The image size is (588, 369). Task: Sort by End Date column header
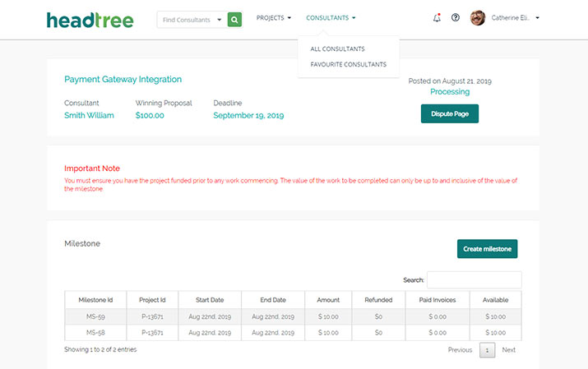[273, 300]
